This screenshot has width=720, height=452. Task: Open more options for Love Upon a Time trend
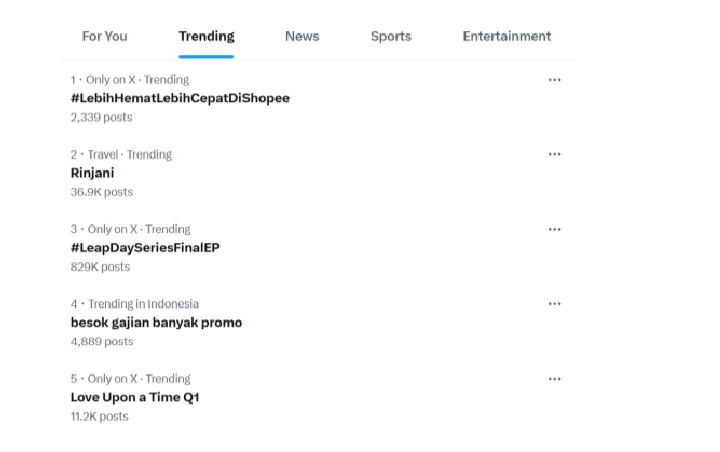pos(555,379)
